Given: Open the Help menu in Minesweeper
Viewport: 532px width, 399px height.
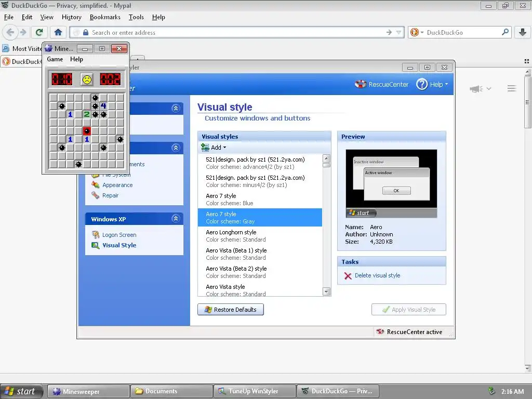Looking at the screenshot, I should (77, 59).
